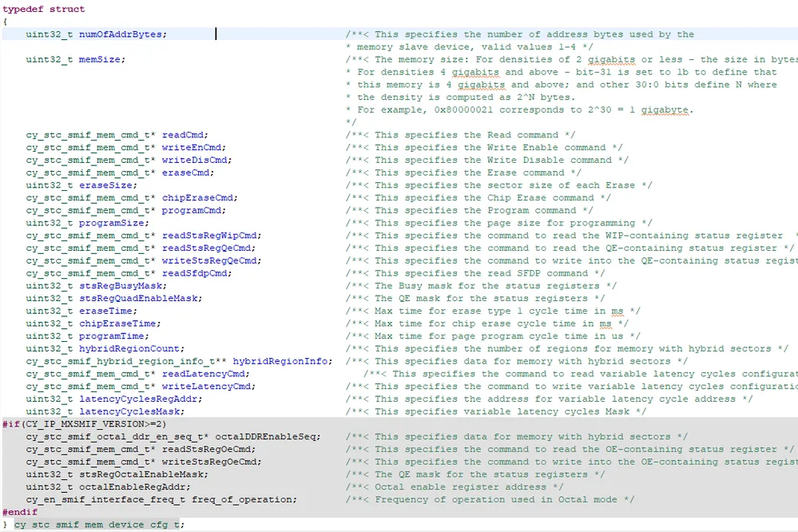Click comment 'memory slave device, valid values 1-4'

tap(469, 47)
